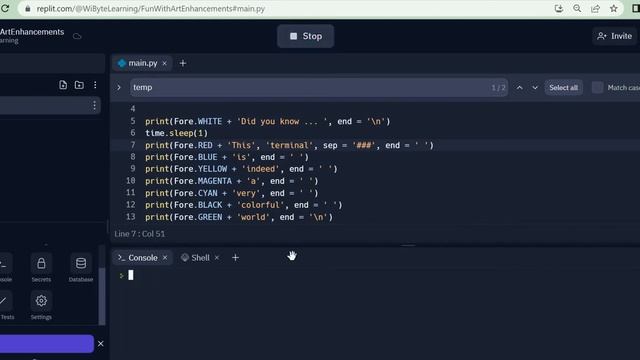This screenshot has width=640, height=360.
Task: Click the console prompt input area
Action: [131, 275]
